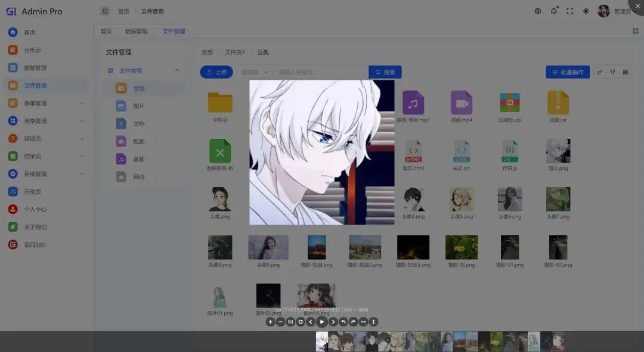Switch to the 文件管理 page tab
Viewport: 644px width, 352px height.
pyautogui.click(x=174, y=31)
